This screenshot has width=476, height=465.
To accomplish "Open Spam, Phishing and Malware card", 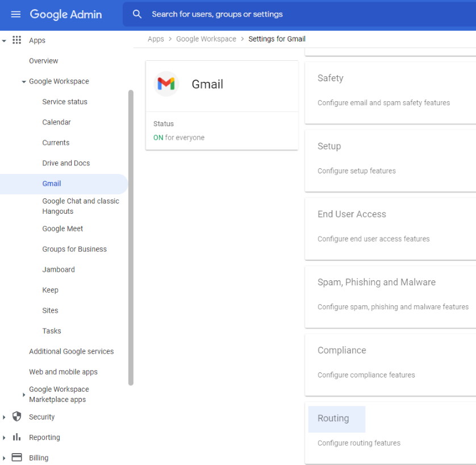I will pos(390,297).
